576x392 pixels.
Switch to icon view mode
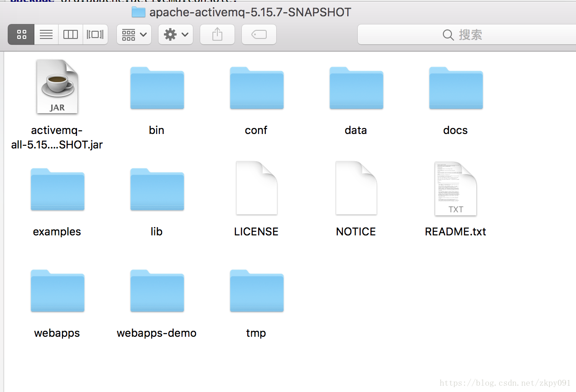pos(21,34)
